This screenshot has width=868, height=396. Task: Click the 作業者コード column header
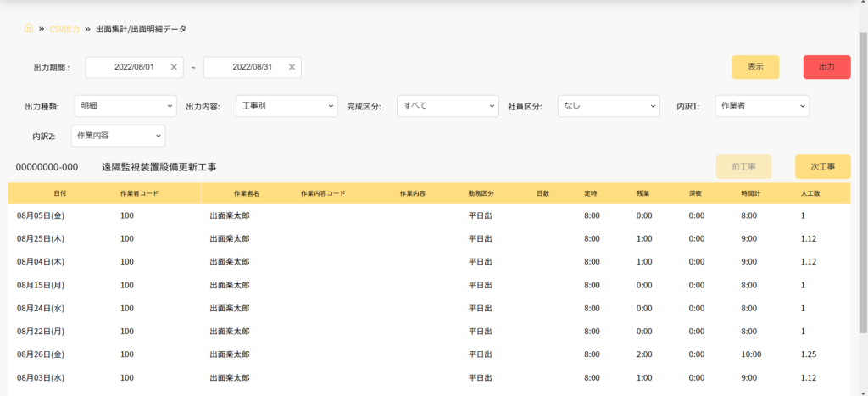point(140,194)
